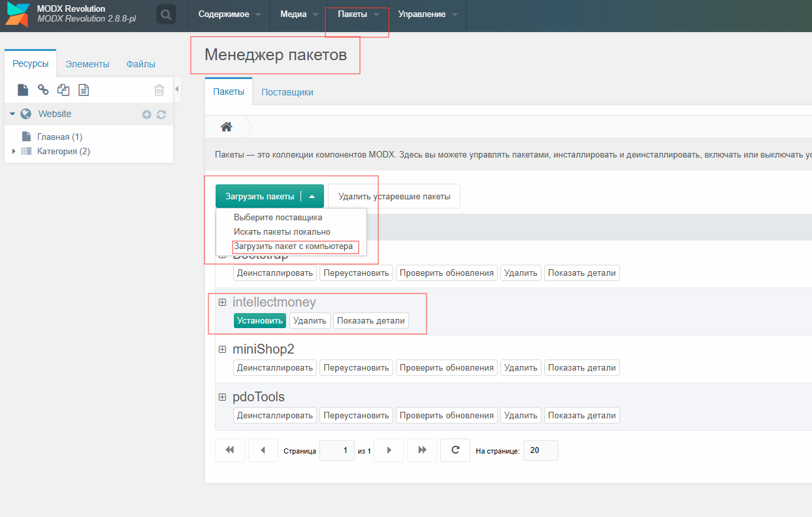
Task: Click the home breadcrumb icon
Action: (226, 127)
